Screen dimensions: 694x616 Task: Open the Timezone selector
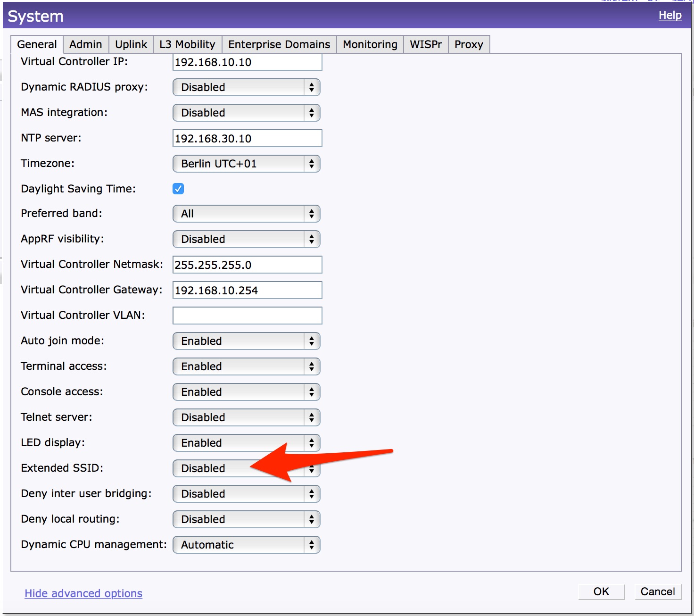(x=246, y=164)
